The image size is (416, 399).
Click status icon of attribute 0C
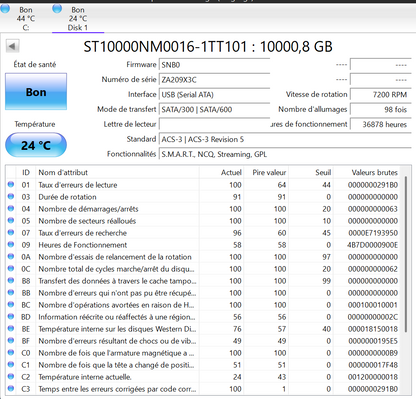pyautogui.click(x=11, y=268)
